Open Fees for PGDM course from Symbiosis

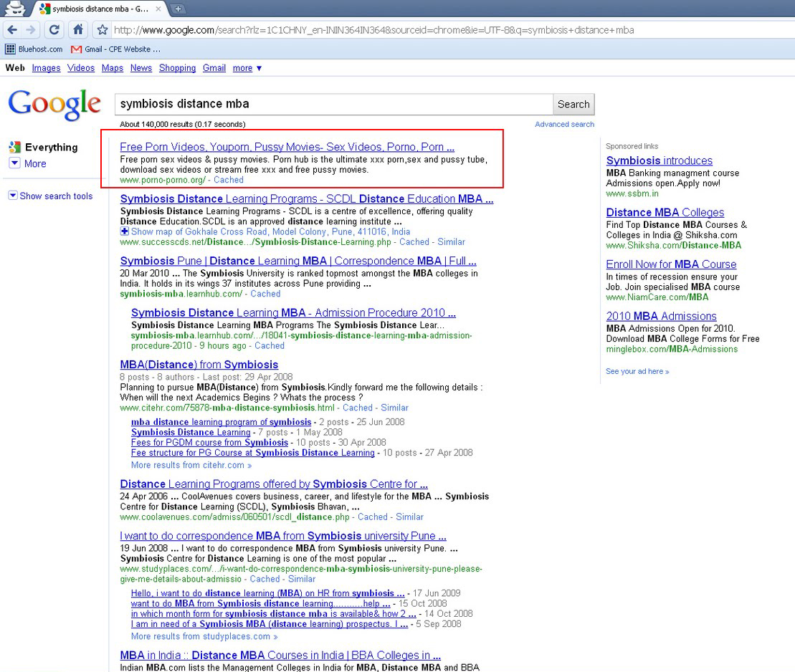[x=209, y=443]
